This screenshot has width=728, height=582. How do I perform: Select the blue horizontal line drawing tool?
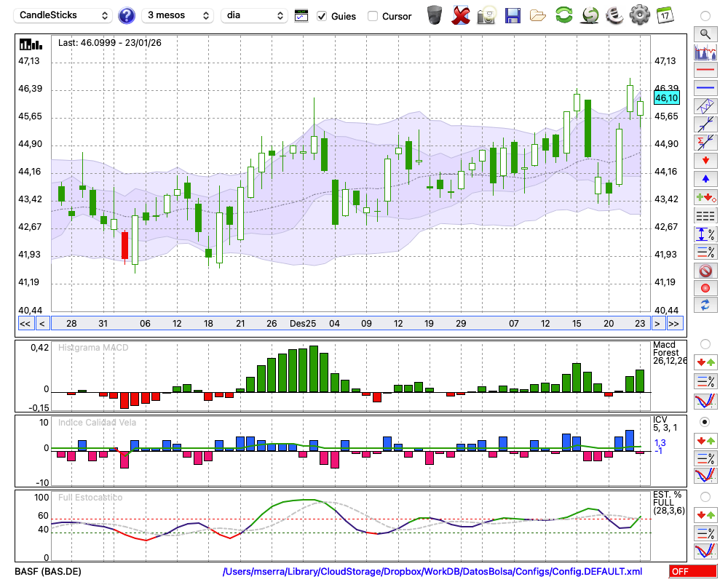pos(705,88)
